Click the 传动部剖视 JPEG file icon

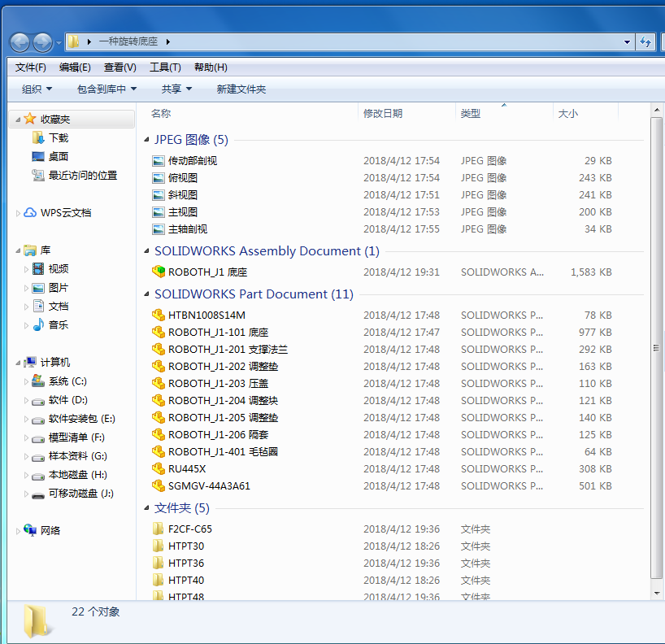point(159,161)
